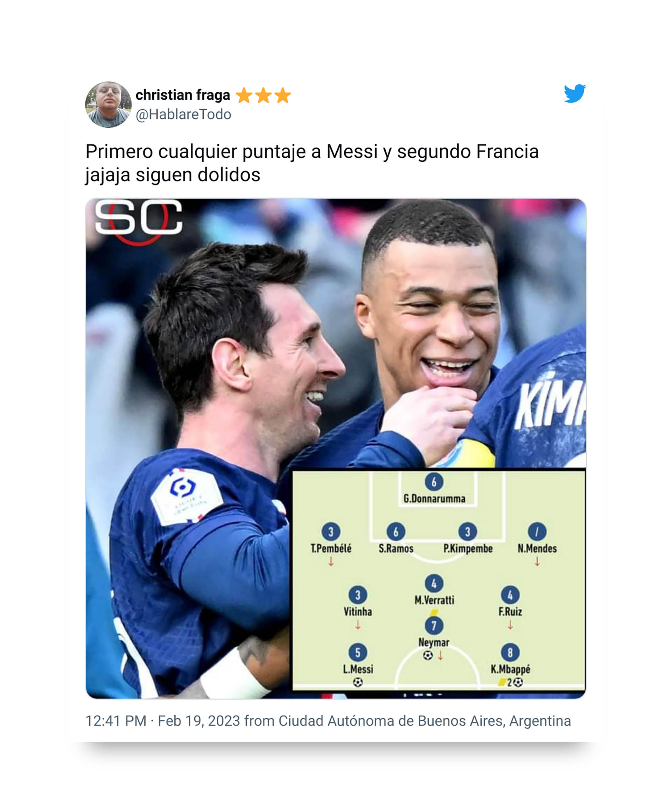Click the Vitinha rating circle showing 3
The image size is (672, 812).
(357, 595)
